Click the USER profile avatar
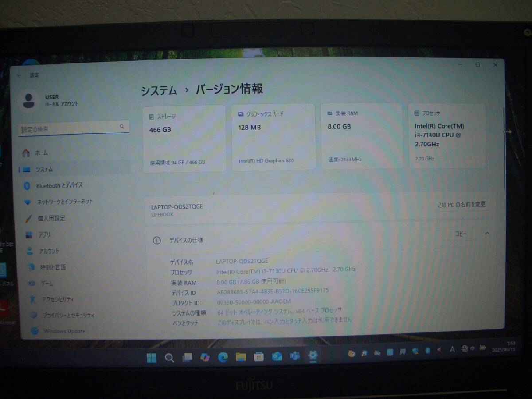This screenshot has height=399, width=532. tap(29, 101)
